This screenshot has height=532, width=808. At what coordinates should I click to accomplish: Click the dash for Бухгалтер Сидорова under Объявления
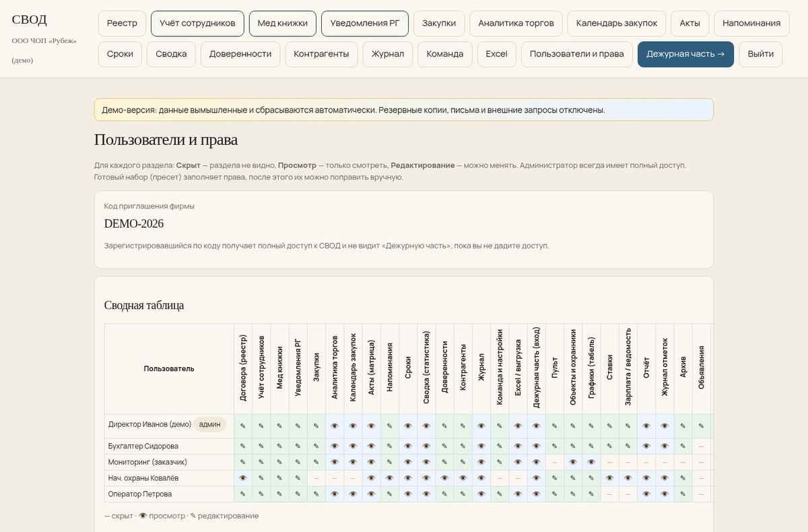tap(701, 446)
